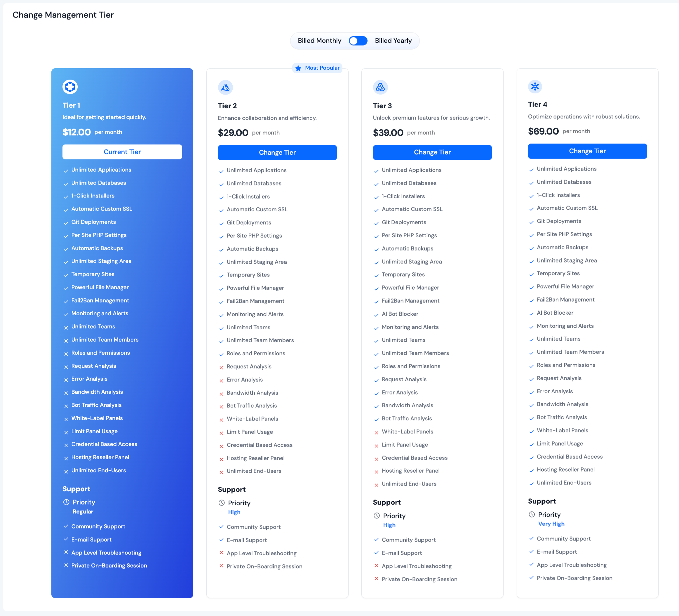The width and height of the screenshot is (679, 616).
Task: Click the Tier 4 snowflake icon
Action: 535,86
